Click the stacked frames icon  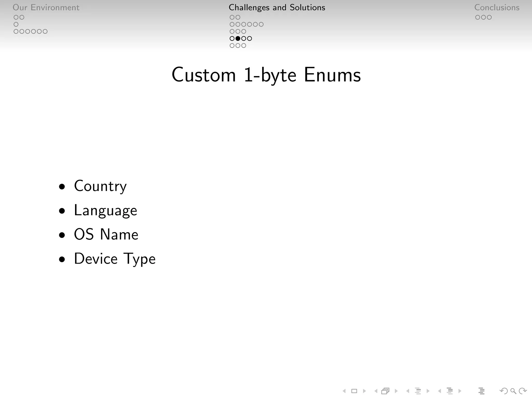click(x=385, y=391)
